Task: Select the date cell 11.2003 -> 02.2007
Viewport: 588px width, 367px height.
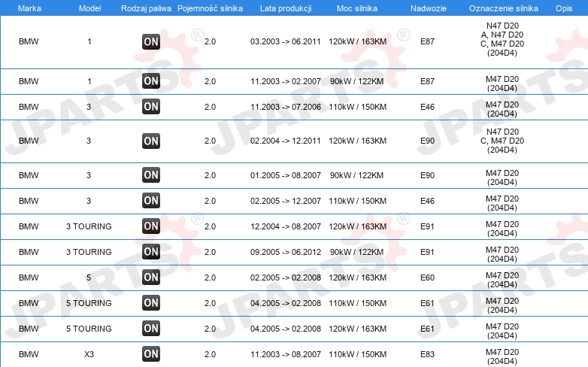Action: 286,81
